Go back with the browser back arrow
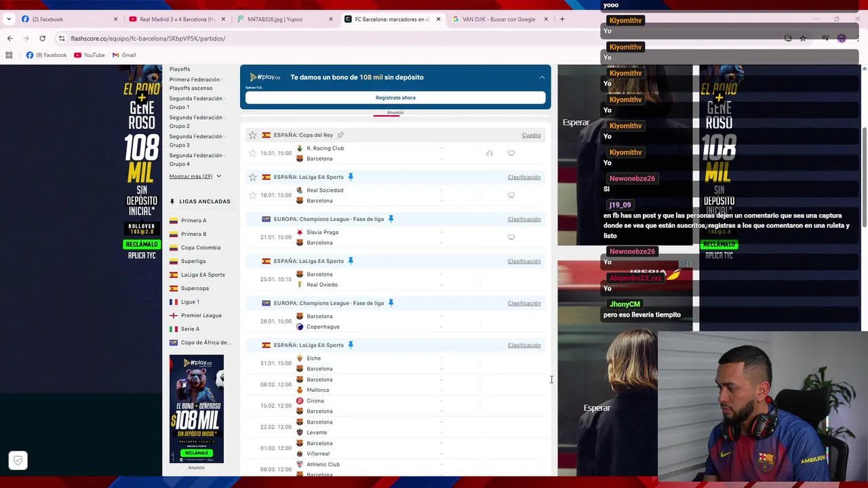The height and width of the screenshot is (488, 868). tap(9, 39)
